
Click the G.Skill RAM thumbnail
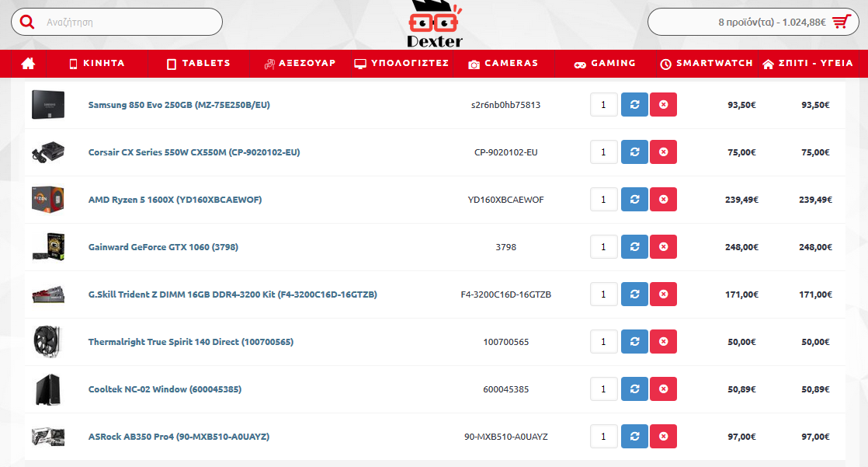pos(48,294)
